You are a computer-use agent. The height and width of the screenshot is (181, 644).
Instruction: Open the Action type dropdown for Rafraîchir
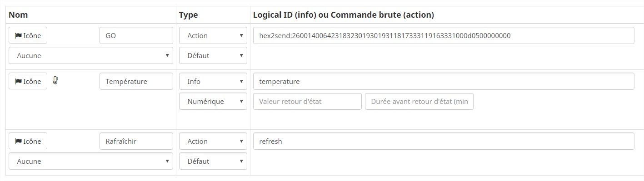click(213, 141)
